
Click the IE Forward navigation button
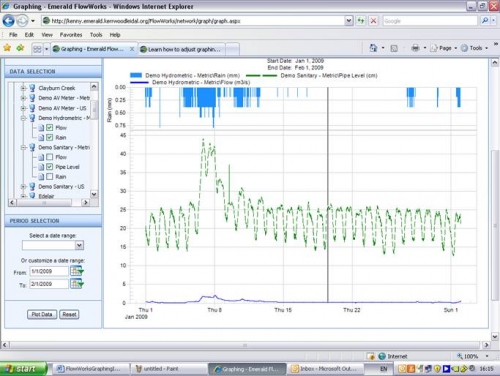click(22, 21)
